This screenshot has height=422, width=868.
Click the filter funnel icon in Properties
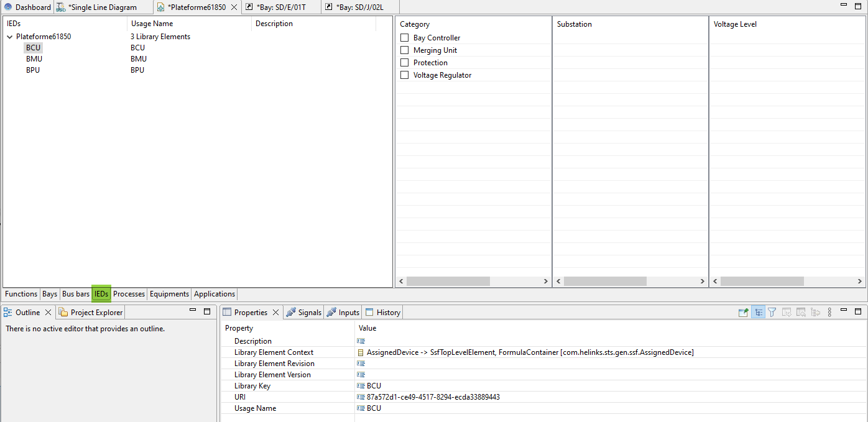772,313
